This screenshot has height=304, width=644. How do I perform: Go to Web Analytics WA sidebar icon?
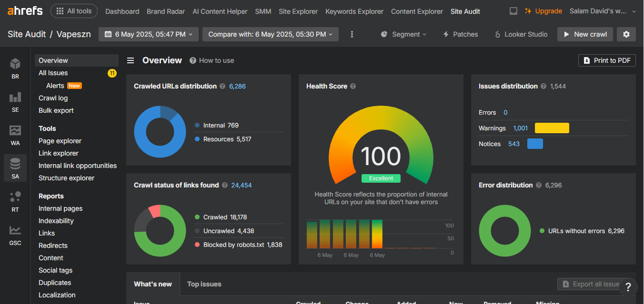coord(15,135)
